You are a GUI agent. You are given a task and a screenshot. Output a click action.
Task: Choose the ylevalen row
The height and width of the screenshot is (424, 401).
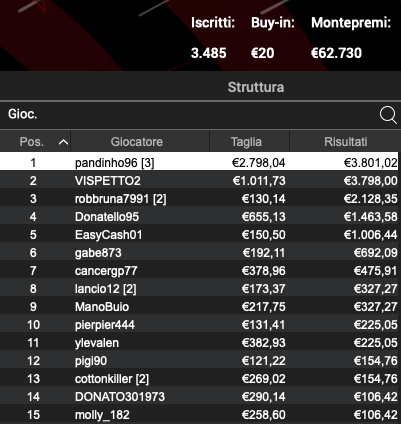[x=199, y=343]
